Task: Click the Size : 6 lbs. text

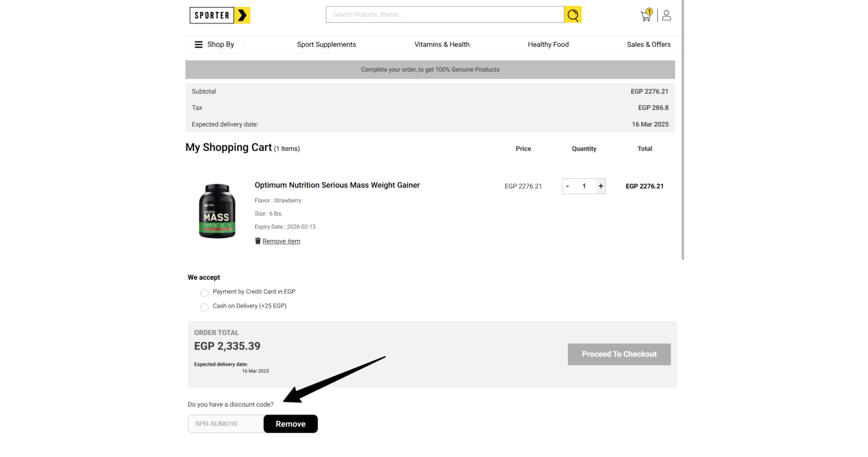Action: click(x=268, y=214)
